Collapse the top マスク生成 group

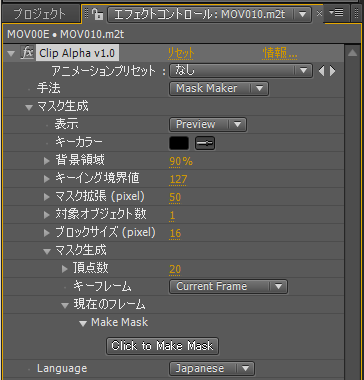tap(29, 107)
